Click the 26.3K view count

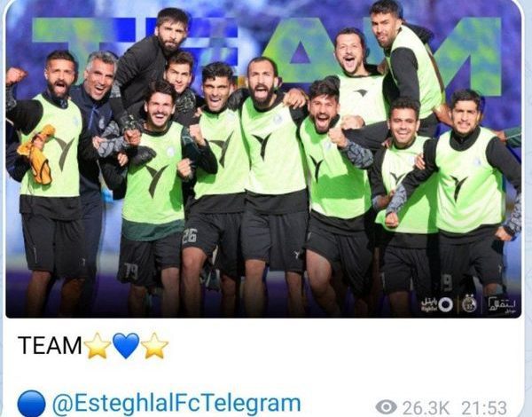click(x=426, y=407)
